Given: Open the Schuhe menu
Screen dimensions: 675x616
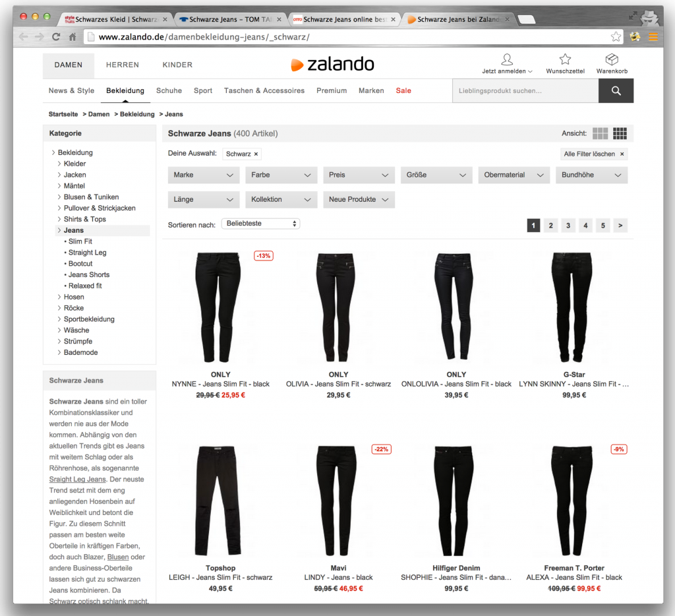Looking at the screenshot, I should coord(169,91).
